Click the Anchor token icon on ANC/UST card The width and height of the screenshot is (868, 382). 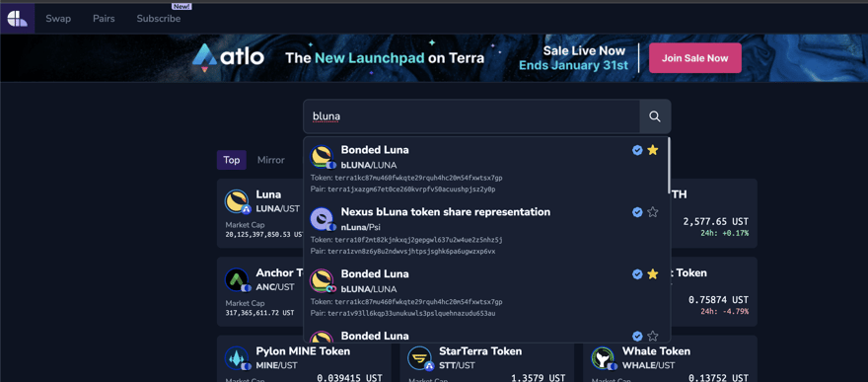[x=238, y=280]
